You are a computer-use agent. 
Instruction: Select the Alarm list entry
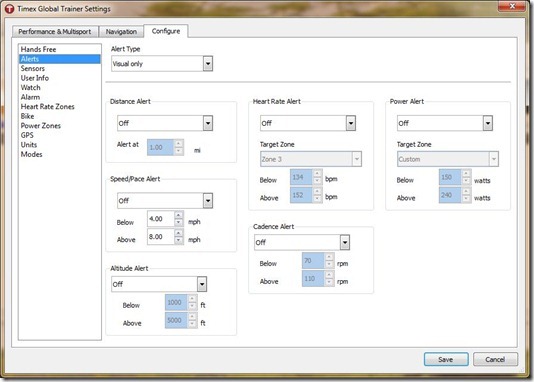pyautogui.click(x=60, y=97)
